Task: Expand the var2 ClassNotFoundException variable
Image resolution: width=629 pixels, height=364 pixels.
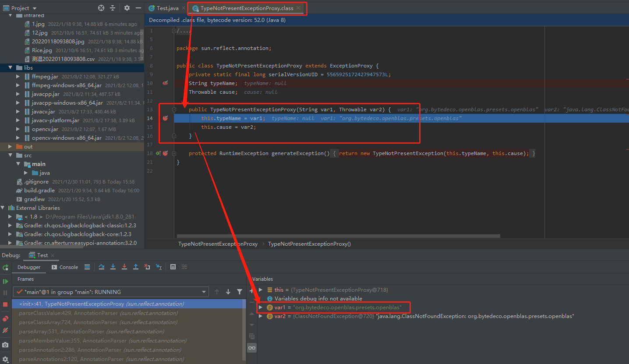Action: 260,316
